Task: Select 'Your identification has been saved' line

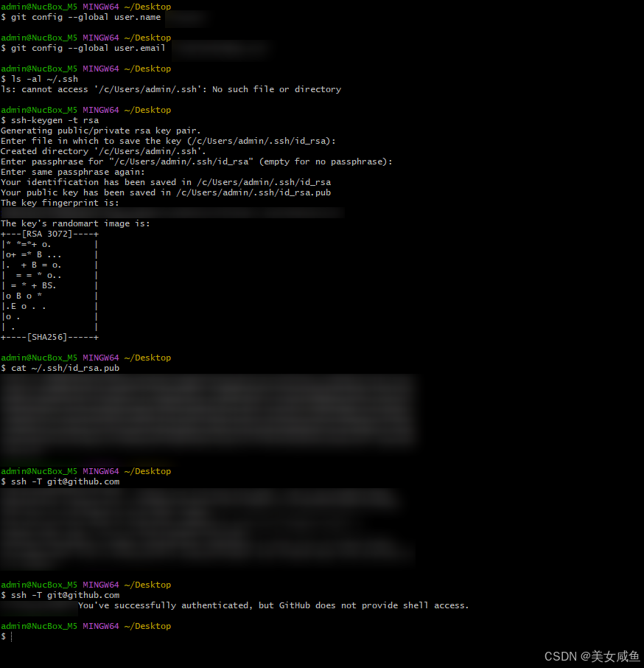Action: pos(166,182)
